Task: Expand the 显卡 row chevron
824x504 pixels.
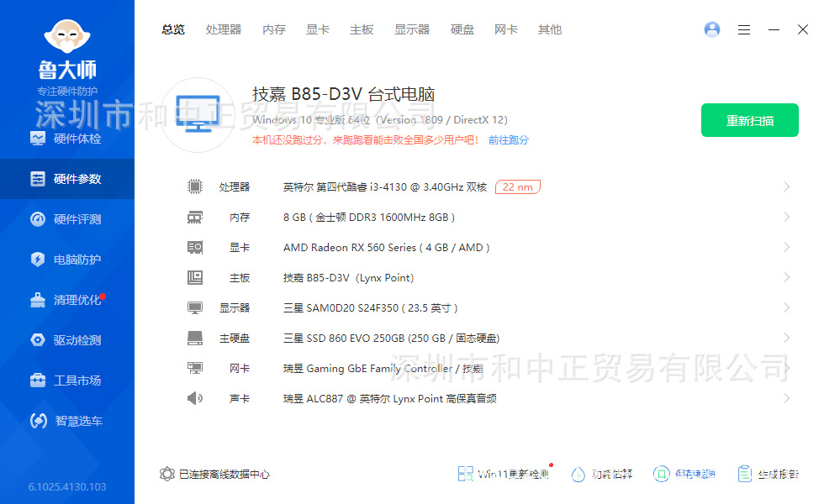Action: coord(787,247)
